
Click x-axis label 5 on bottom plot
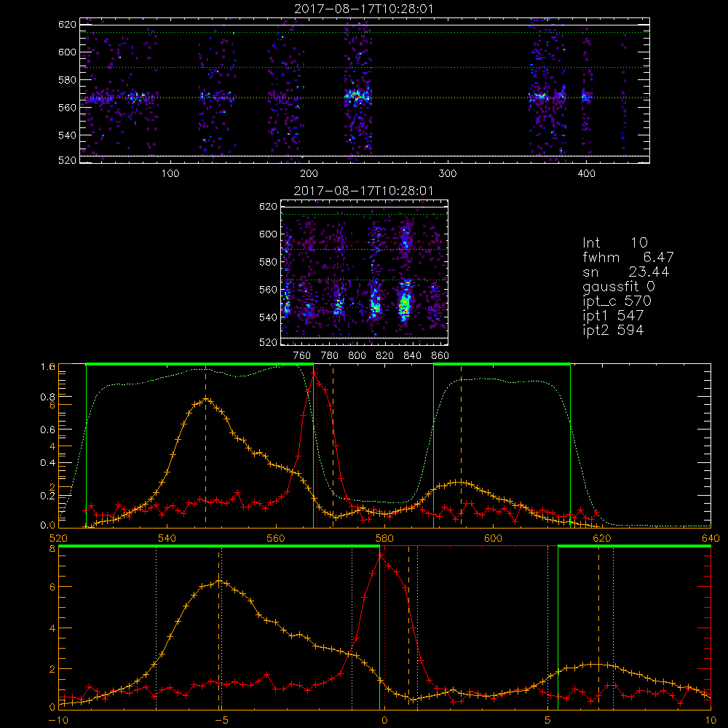tap(547, 721)
